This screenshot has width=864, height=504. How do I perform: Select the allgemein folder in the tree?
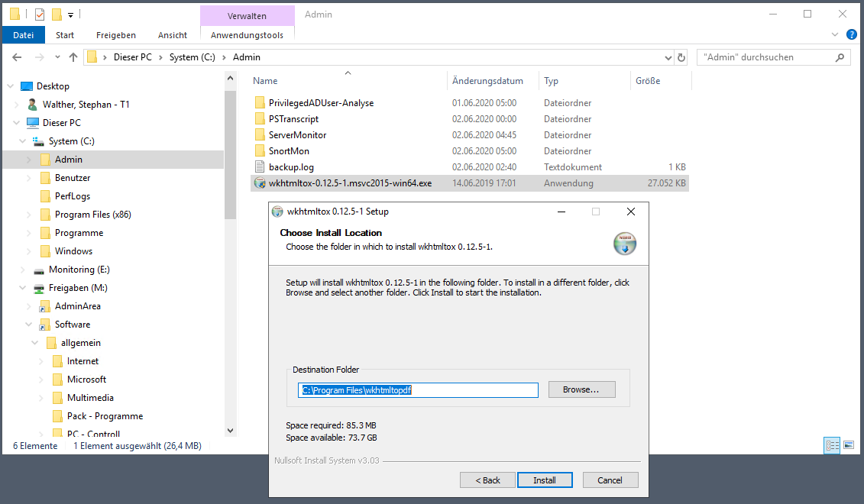(x=80, y=343)
